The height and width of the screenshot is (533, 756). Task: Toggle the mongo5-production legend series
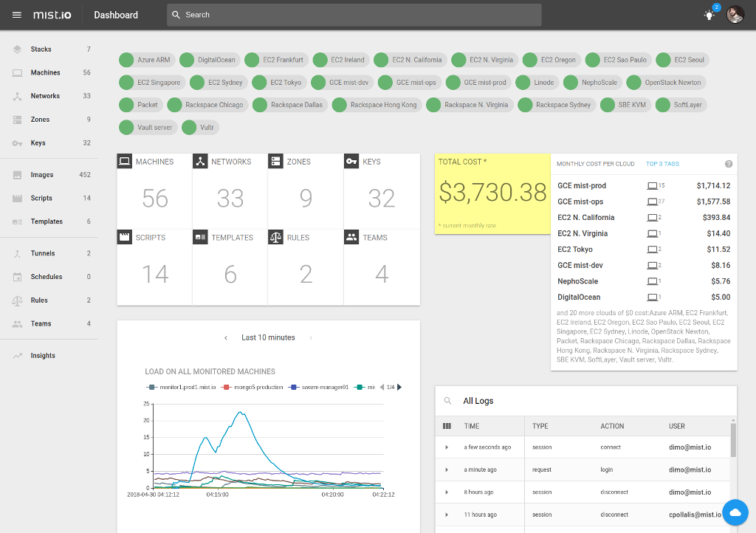(x=253, y=387)
